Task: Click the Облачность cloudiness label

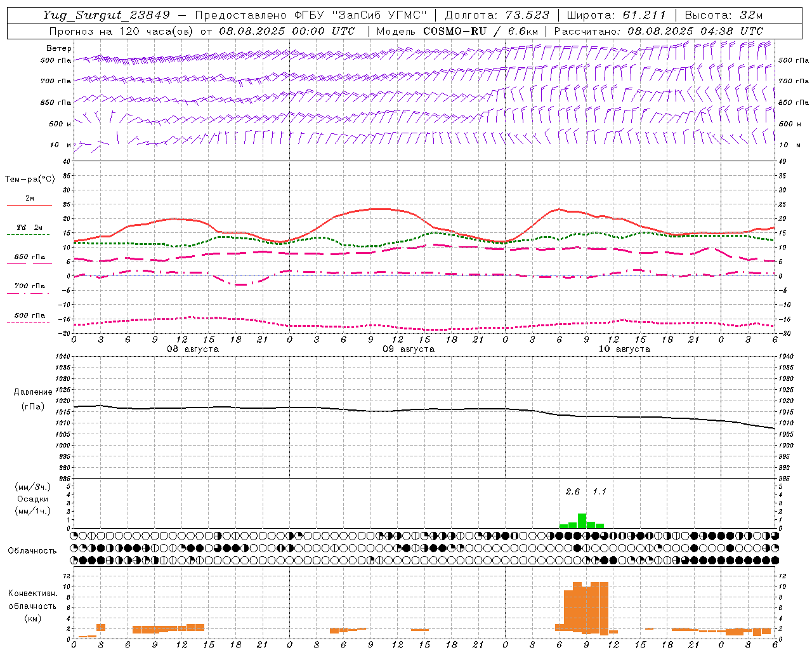Action: click(32, 551)
